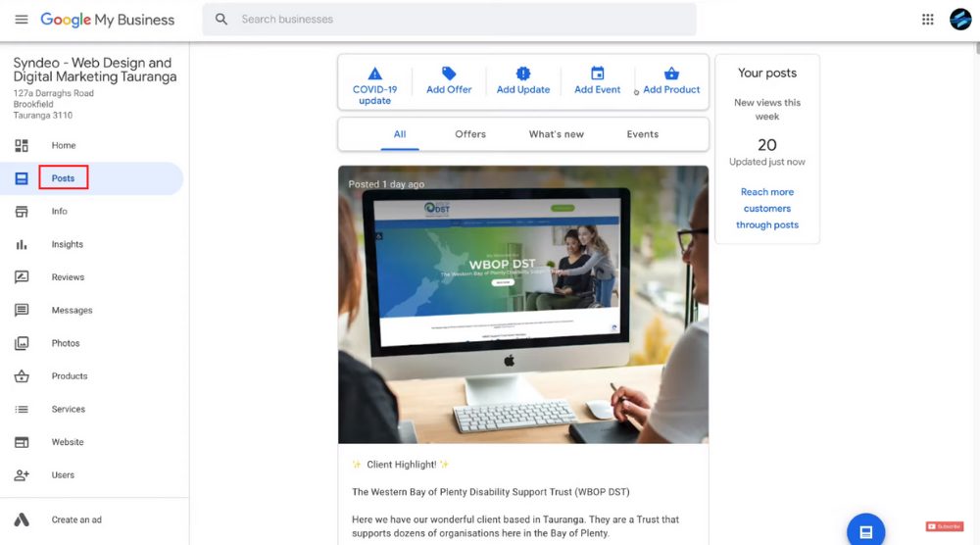Click the Posts sidebar icon

[22, 178]
